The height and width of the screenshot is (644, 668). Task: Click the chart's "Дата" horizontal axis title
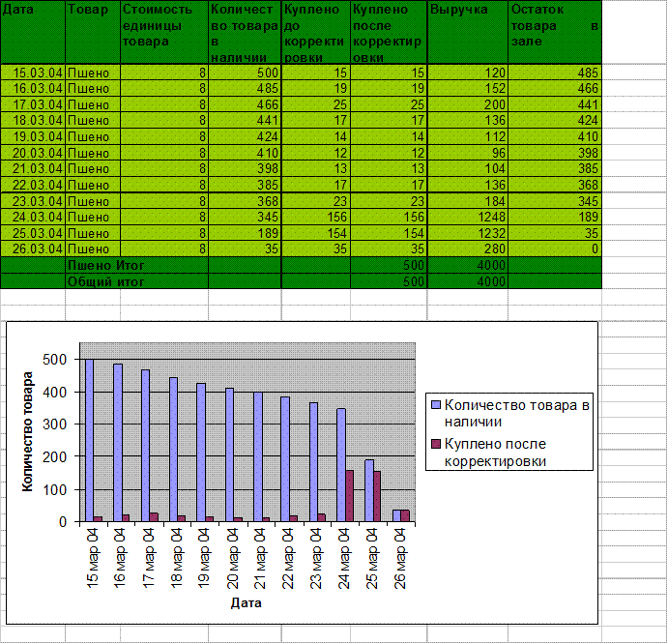click(247, 602)
